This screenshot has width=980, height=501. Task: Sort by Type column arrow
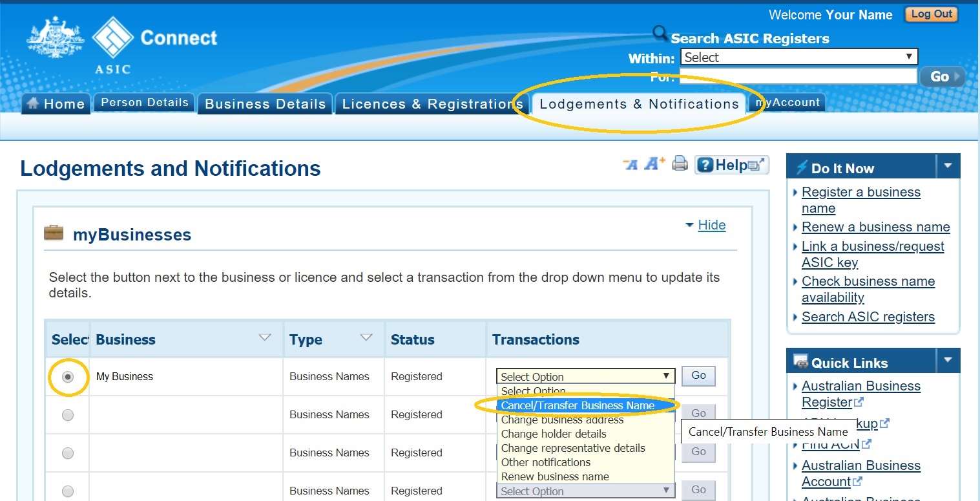tap(366, 337)
